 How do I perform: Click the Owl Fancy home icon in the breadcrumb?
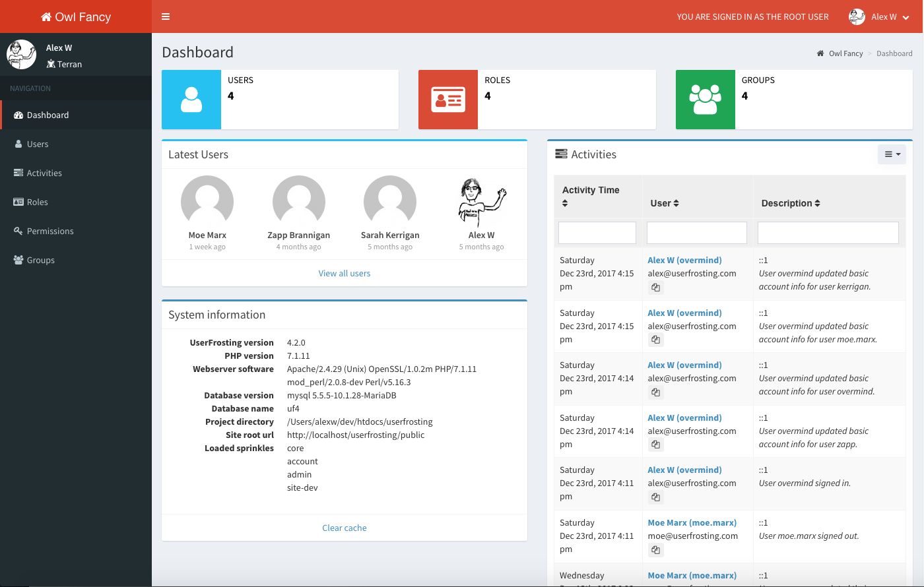pos(820,53)
